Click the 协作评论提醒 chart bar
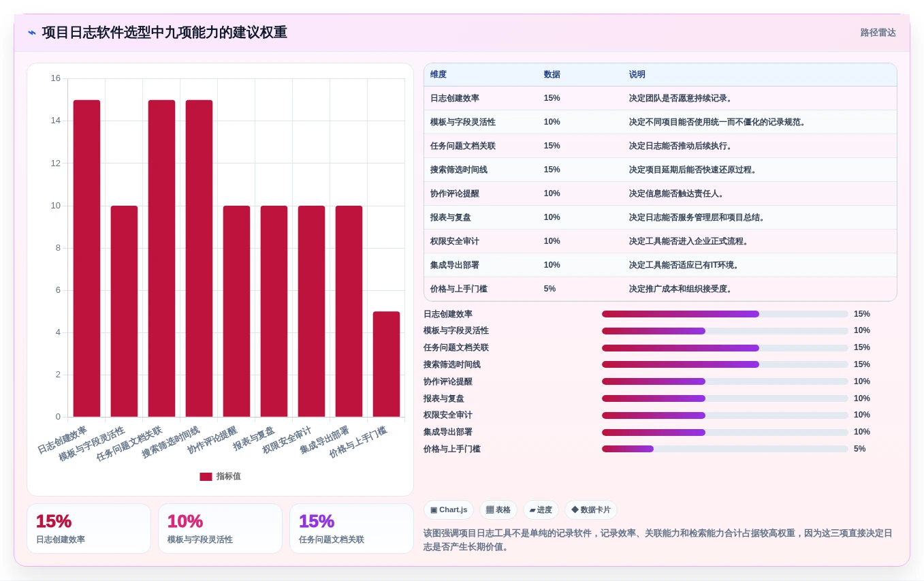The width and height of the screenshot is (924, 581). (x=236, y=311)
